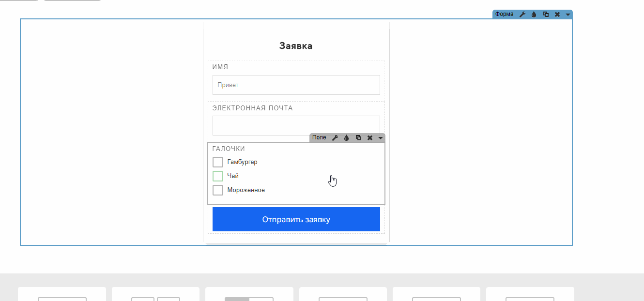Click the Чай option text
This screenshot has width=644, height=301.
click(x=233, y=176)
